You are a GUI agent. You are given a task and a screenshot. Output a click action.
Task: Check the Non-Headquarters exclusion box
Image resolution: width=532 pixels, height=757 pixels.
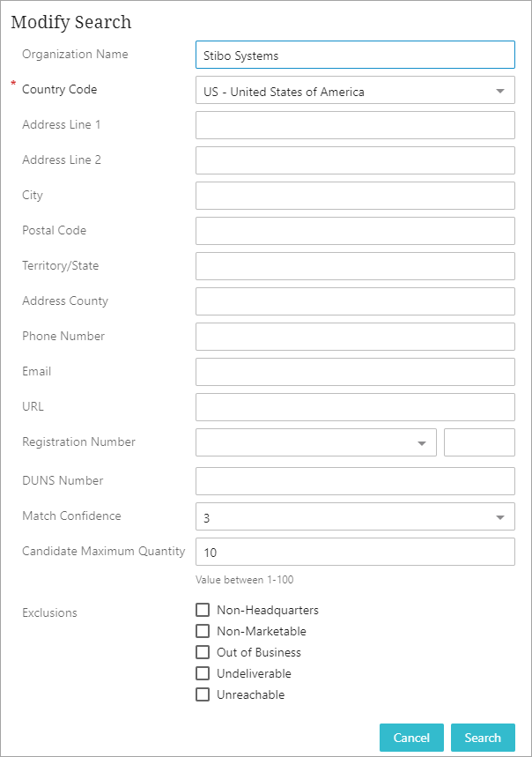(203, 610)
